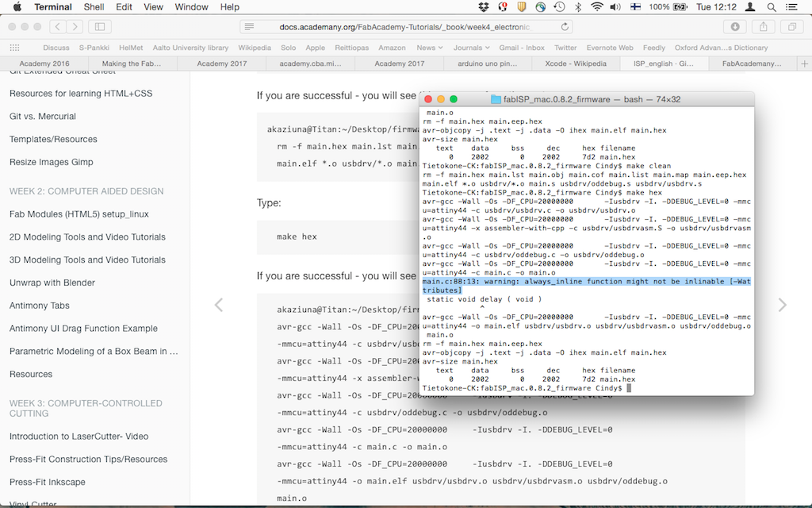812x508 pixels.
Task: Add a new Safari tab with plus
Action: tap(804, 63)
